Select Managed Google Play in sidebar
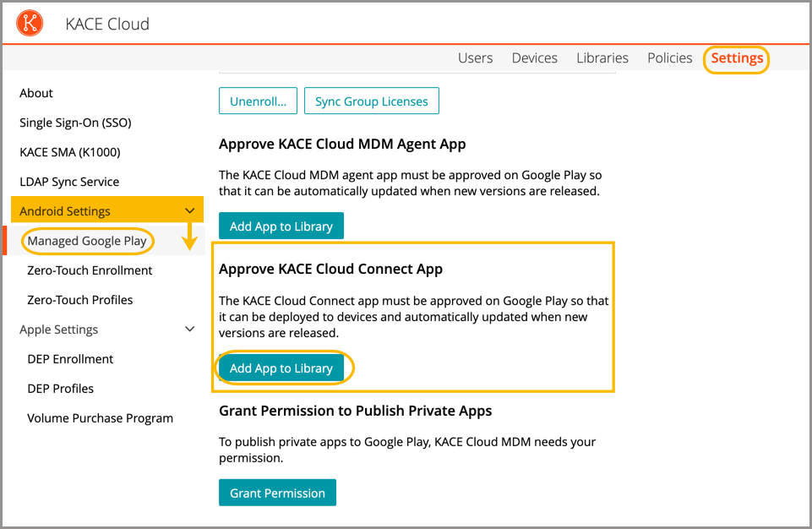This screenshot has height=529, width=812. pos(87,241)
